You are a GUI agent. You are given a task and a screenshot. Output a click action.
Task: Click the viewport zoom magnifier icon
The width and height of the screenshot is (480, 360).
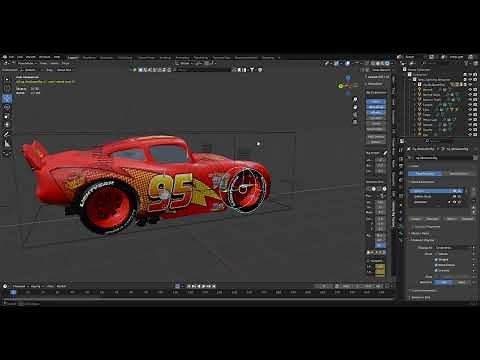pyautogui.click(x=355, y=99)
